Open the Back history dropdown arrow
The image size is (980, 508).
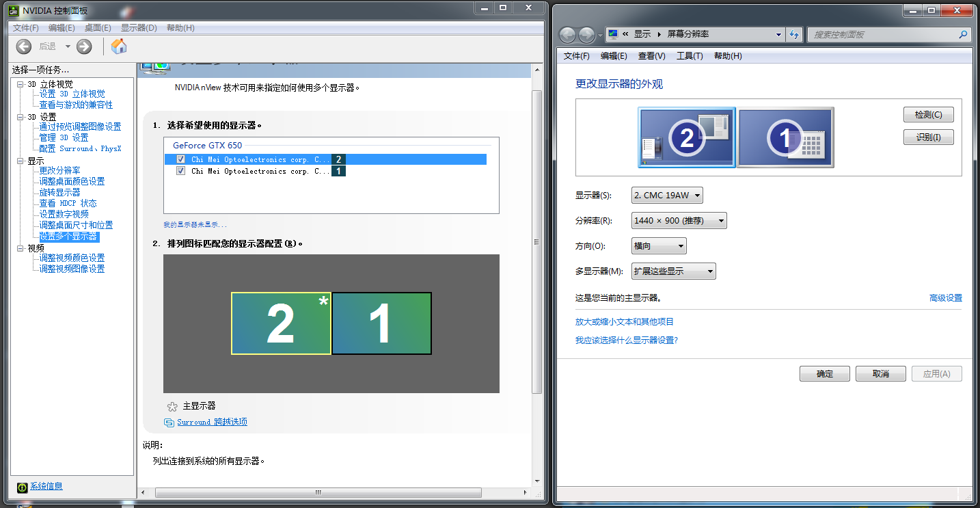pyautogui.click(x=68, y=46)
